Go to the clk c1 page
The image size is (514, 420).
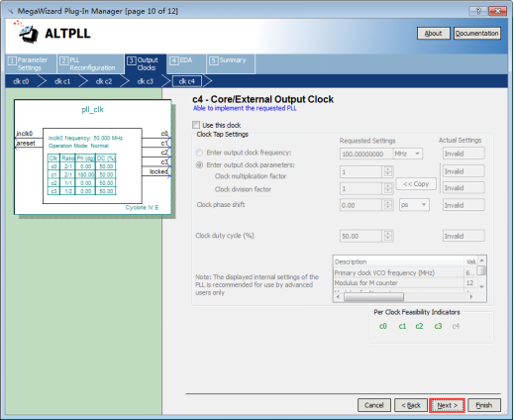[62, 81]
